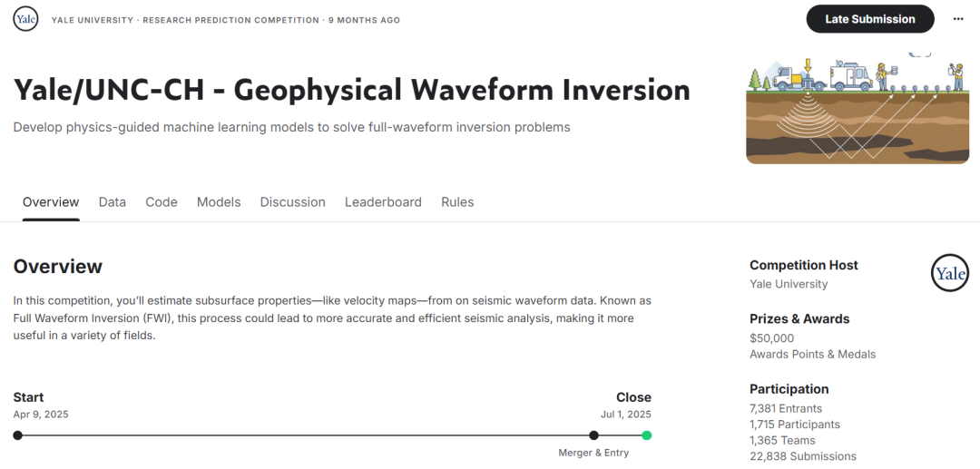Open the three-dot more options menu
Viewport: 980px width, 469px height.
[958, 19]
